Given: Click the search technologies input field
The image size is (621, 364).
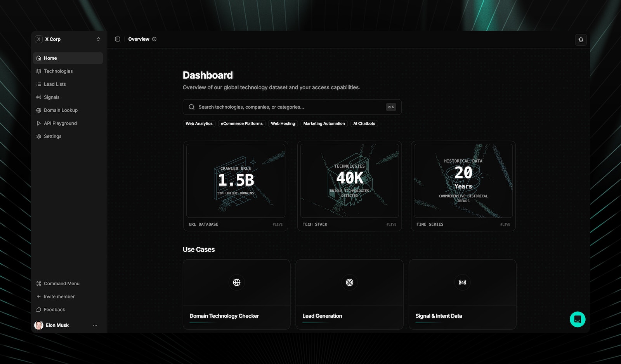Looking at the screenshot, I should pos(292,107).
